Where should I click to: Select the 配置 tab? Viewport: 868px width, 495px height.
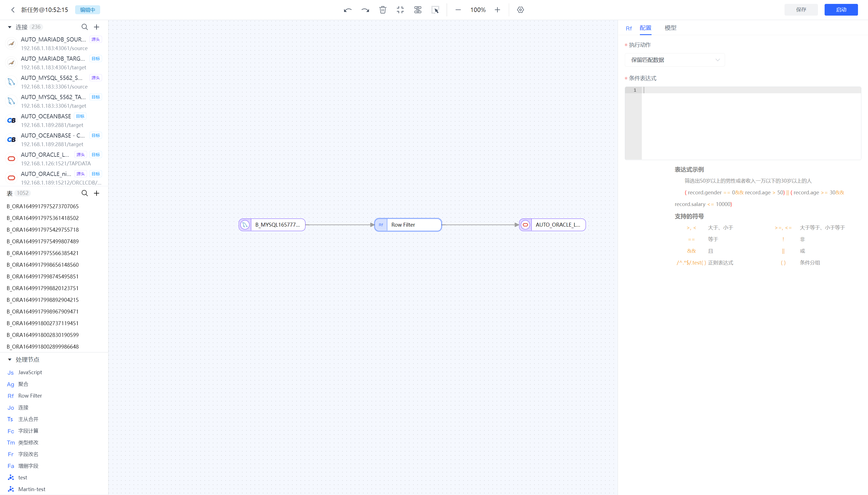(x=645, y=28)
